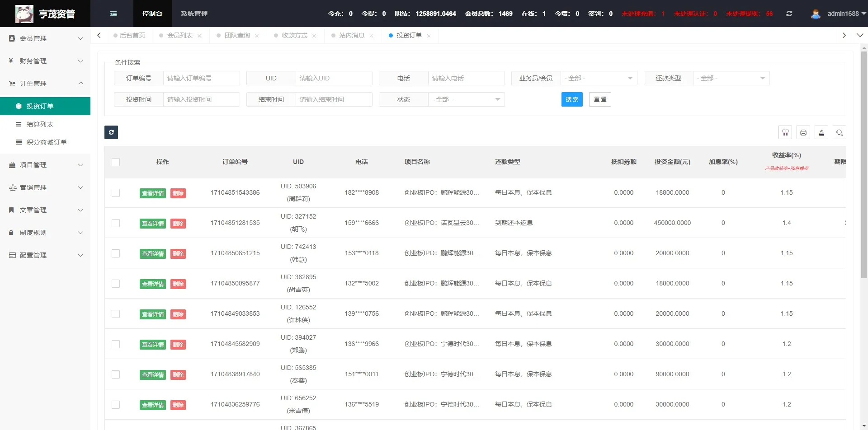Click the refresh icon in top header
Viewport: 868px width, 430px height.
789,14
